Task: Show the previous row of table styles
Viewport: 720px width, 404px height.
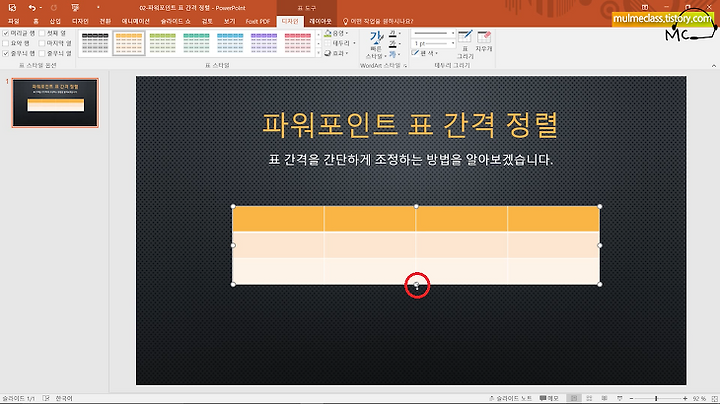Action: 318,34
